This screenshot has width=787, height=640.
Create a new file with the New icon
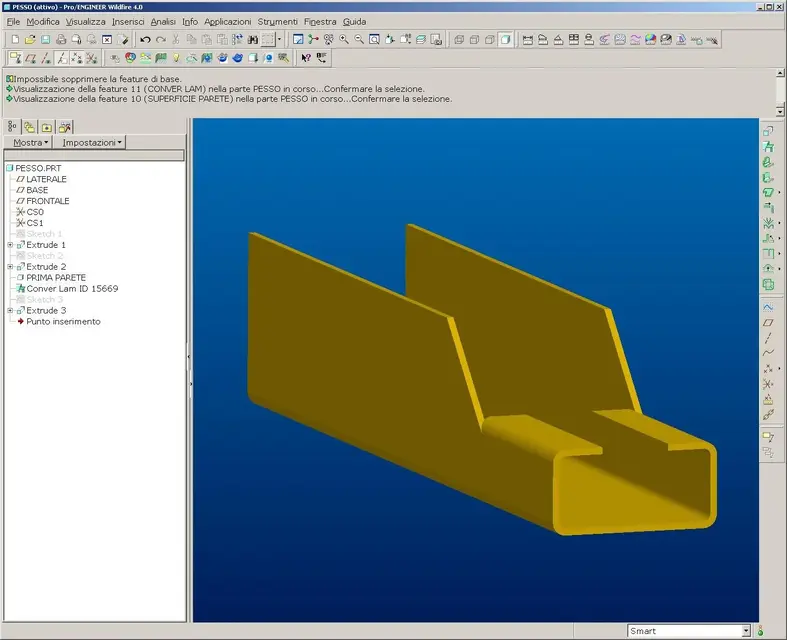[15, 40]
